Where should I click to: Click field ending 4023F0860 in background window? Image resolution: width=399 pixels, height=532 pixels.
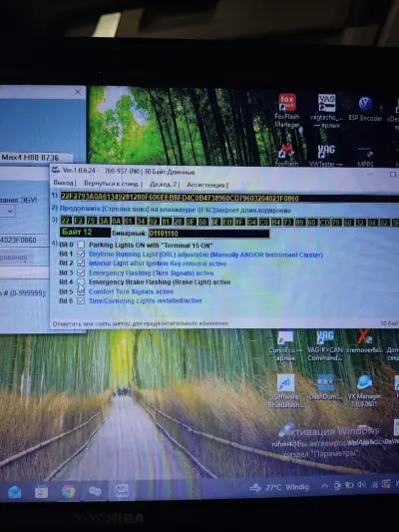pos(24,241)
